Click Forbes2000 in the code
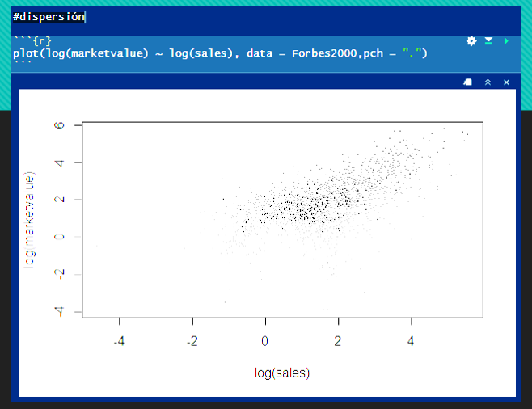Screen dimensions: 532x409 tap(324, 53)
